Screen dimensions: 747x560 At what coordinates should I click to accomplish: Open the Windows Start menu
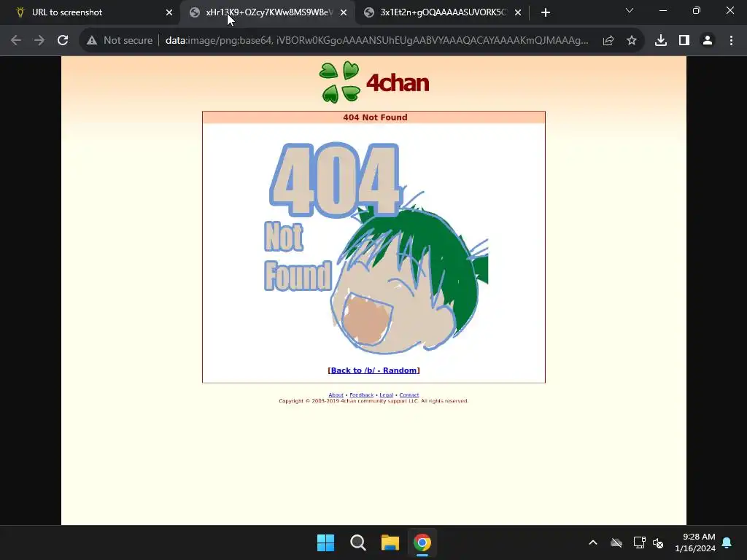(326, 542)
